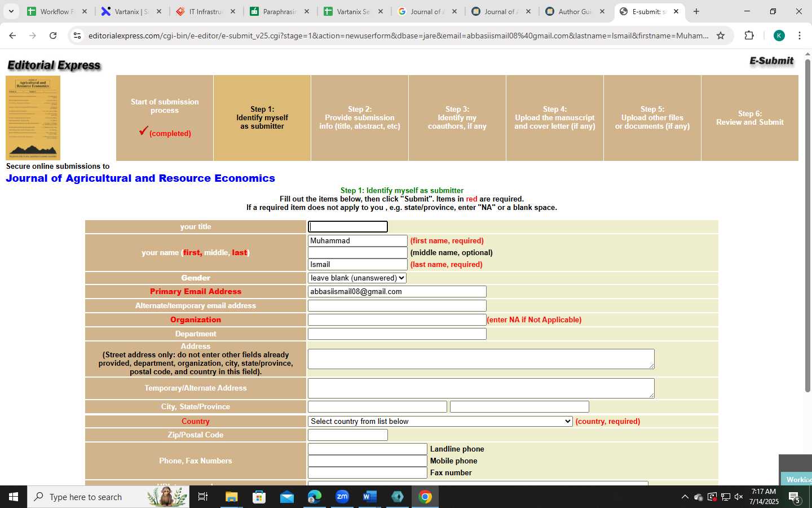This screenshot has width=812, height=508.
Task: Open Microsoft Edge from the taskbar
Action: pyautogui.click(x=314, y=497)
